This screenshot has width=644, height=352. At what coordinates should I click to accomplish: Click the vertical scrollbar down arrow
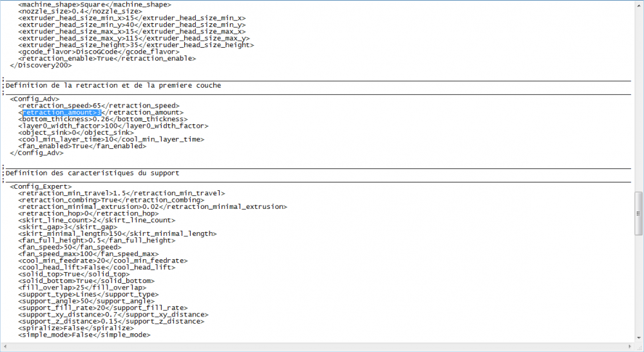[638, 338]
